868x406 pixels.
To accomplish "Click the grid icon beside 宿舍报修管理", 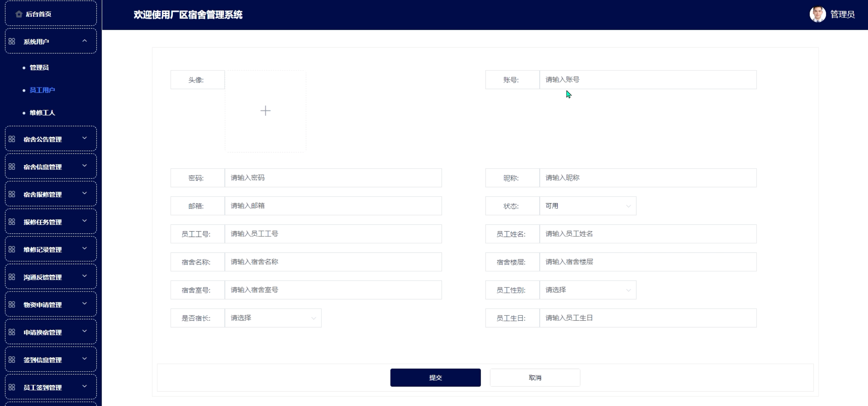I will (12, 195).
